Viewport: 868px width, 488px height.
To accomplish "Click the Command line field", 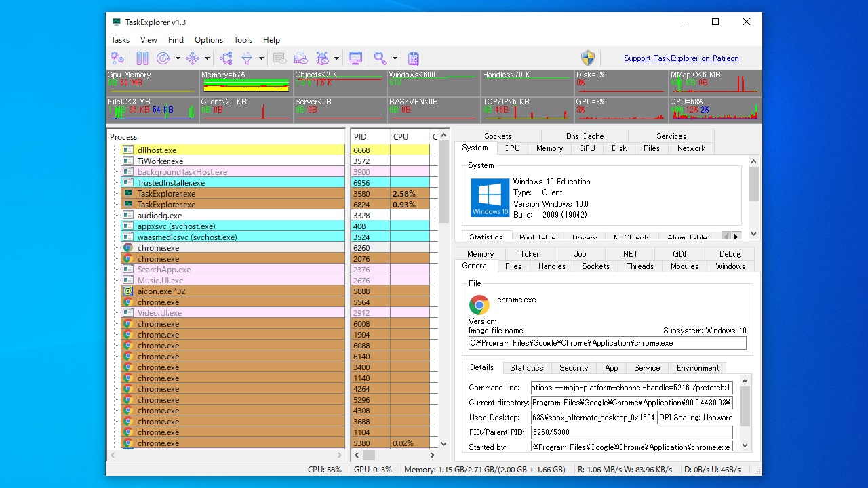I will tap(632, 388).
